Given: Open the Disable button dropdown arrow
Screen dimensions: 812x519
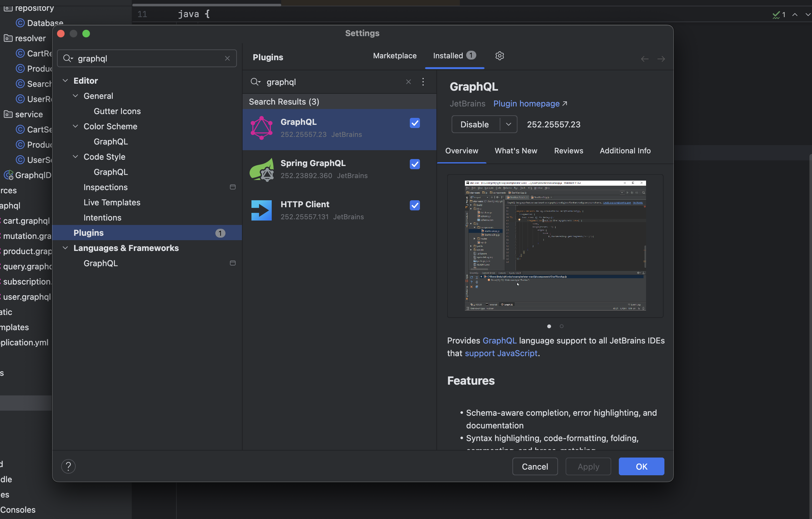Looking at the screenshot, I should pos(508,124).
